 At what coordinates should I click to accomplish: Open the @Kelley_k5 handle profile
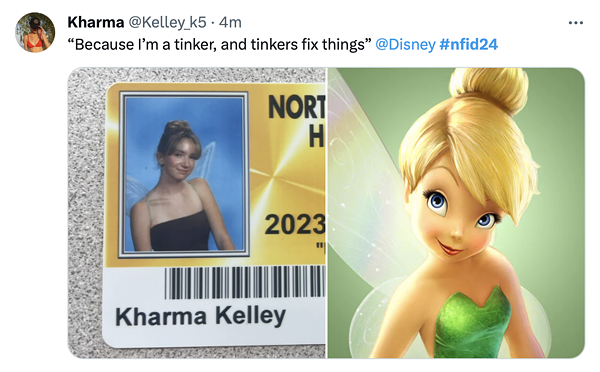167,23
